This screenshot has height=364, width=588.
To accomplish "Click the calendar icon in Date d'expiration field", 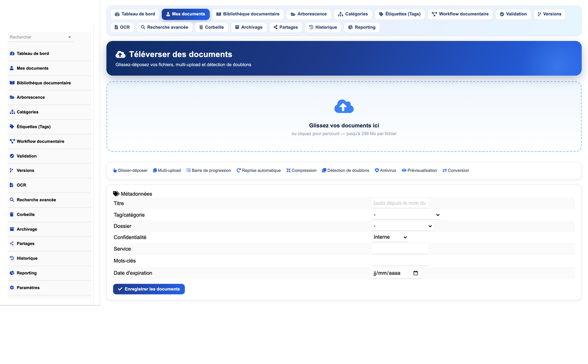I will (416, 273).
